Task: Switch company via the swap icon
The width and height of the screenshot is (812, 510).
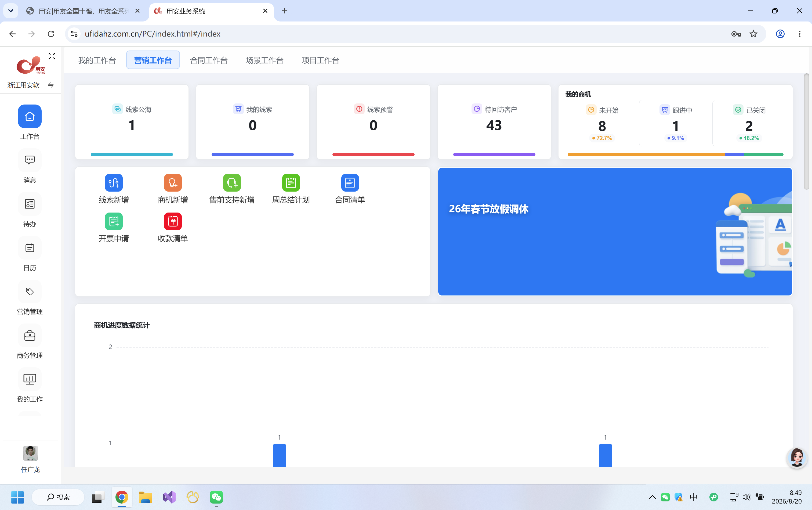Action: pyautogui.click(x=51, y=85)
